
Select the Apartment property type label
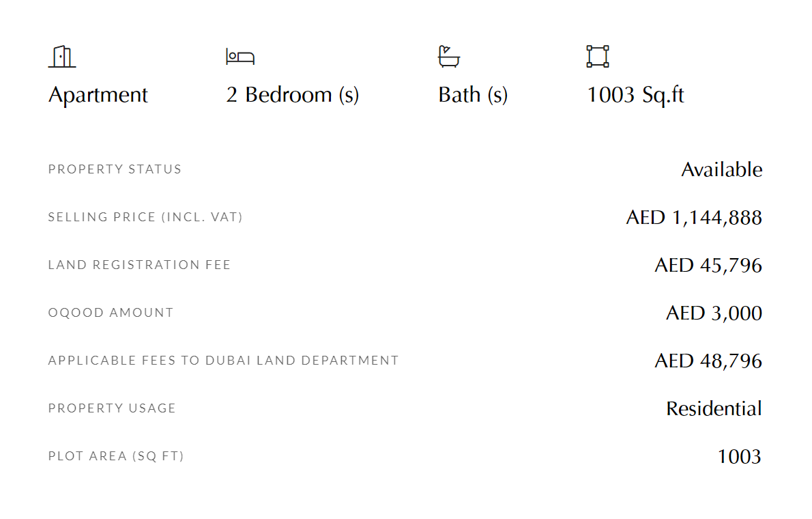tap(98, 95)
